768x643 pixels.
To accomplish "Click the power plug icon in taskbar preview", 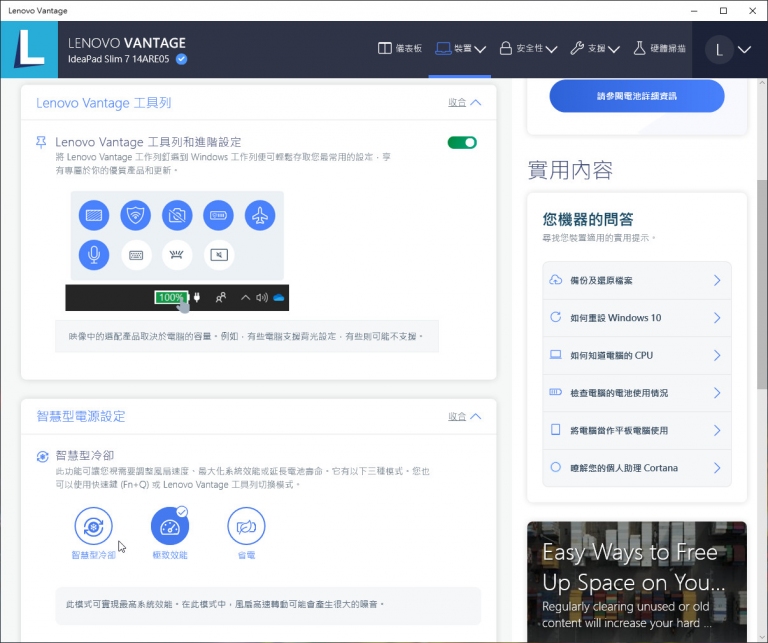I will tap(197, 297).
